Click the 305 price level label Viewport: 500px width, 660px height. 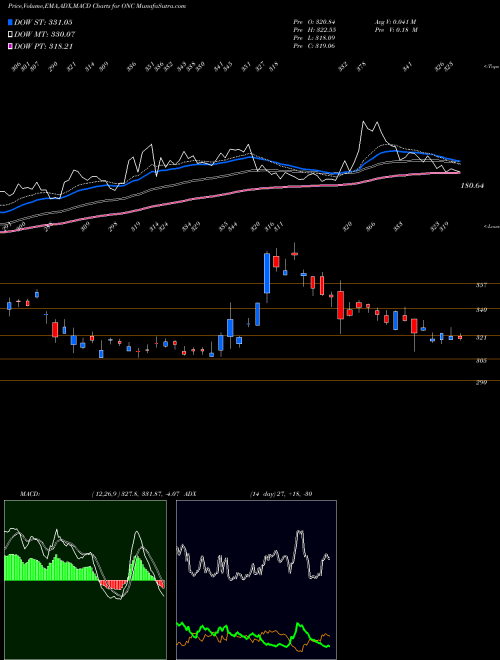(x=481, y=361)
